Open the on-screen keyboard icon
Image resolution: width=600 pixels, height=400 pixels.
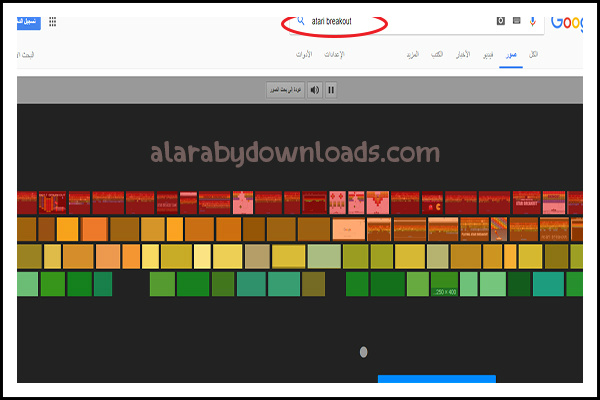coord(517,21)
